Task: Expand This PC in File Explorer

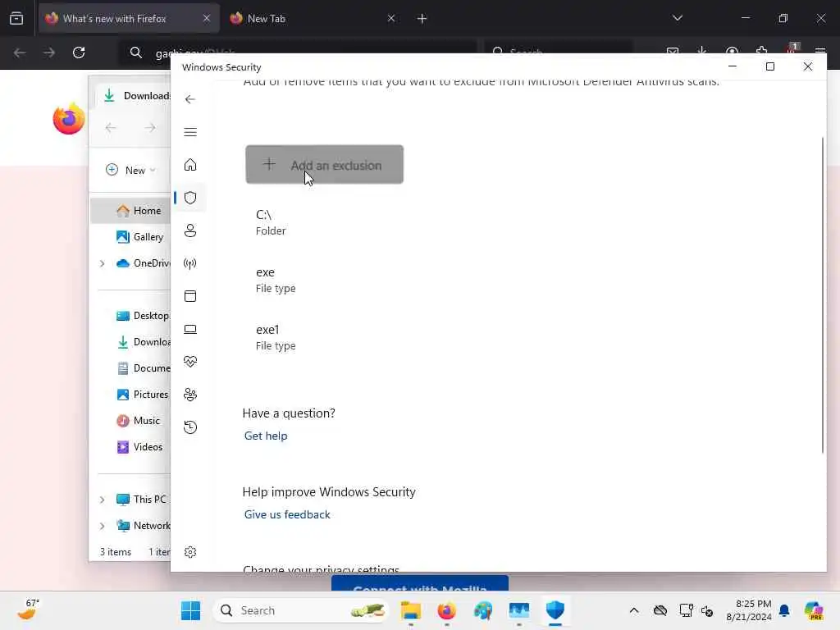Action: [102, 500]
